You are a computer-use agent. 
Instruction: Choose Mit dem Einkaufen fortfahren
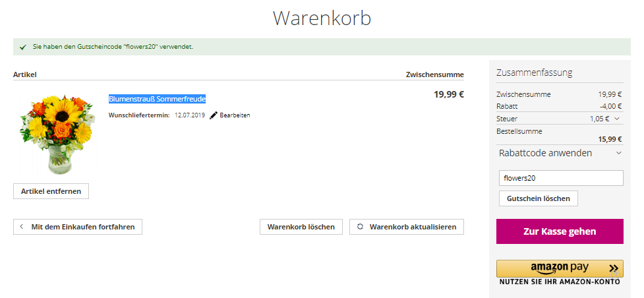click(x=82, y=227)
